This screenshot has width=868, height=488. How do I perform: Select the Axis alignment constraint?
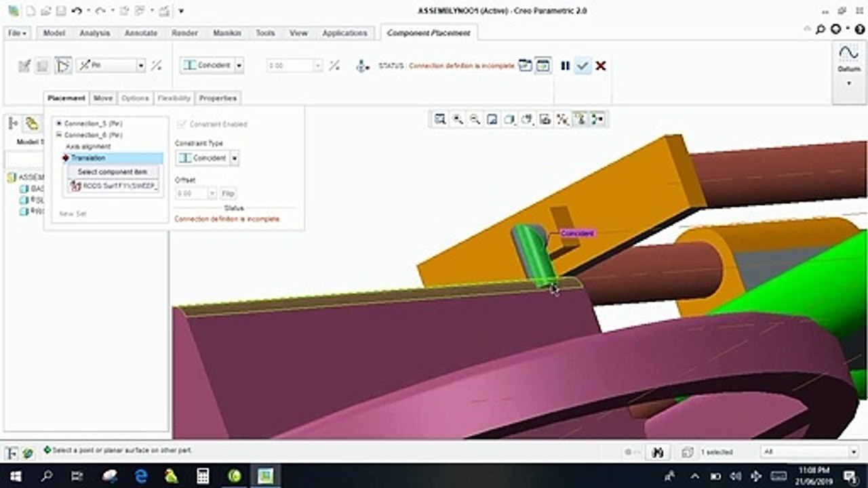click(88, 146)
